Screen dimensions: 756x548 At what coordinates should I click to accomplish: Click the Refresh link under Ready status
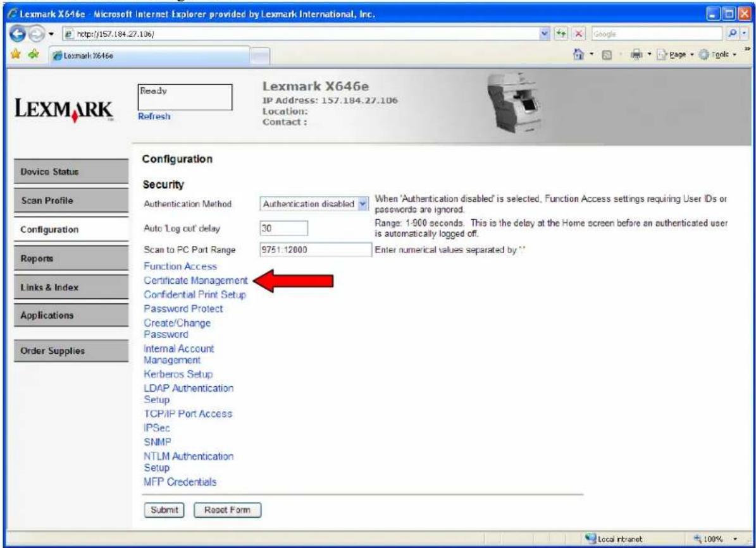point(154,116)
